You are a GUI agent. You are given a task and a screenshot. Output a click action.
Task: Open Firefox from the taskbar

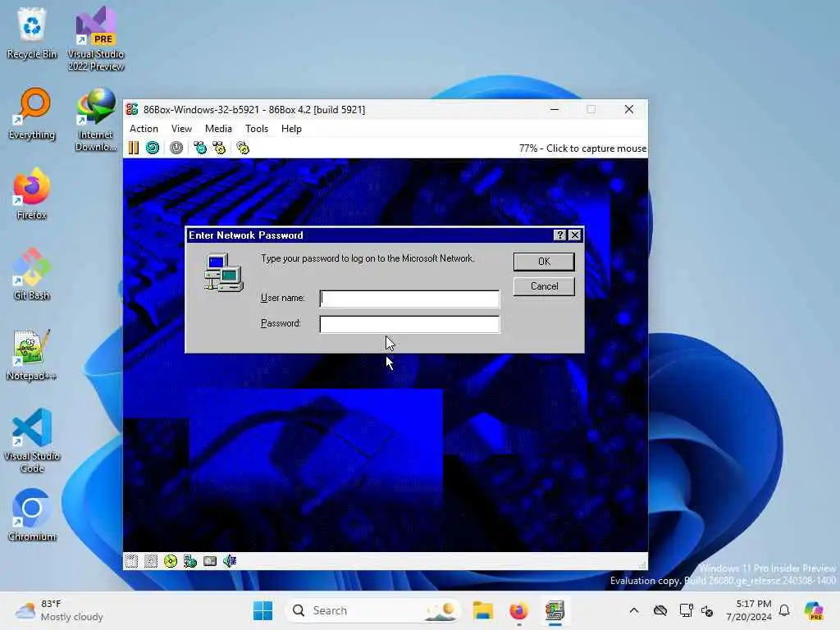(518, 610)
